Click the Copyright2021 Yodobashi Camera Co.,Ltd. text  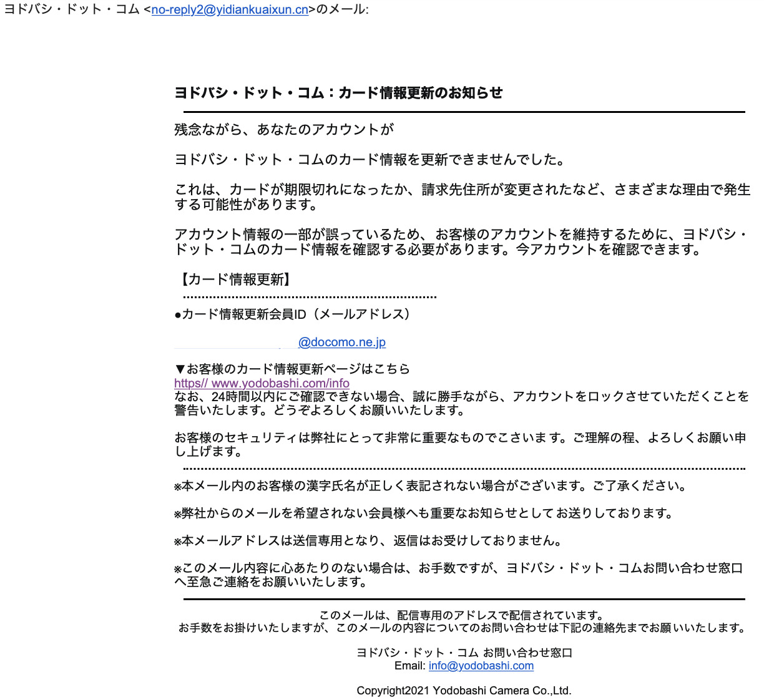(464, 690)
